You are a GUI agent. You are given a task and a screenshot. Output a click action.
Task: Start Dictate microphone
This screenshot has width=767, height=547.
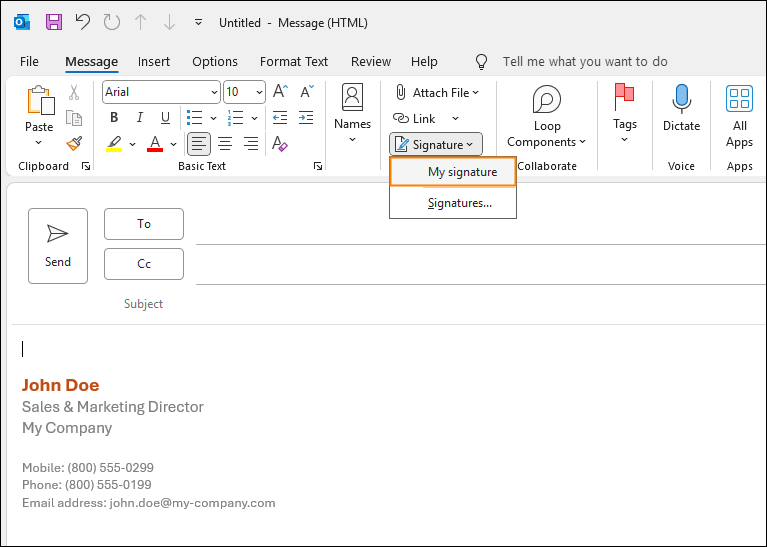pos(681,109)
